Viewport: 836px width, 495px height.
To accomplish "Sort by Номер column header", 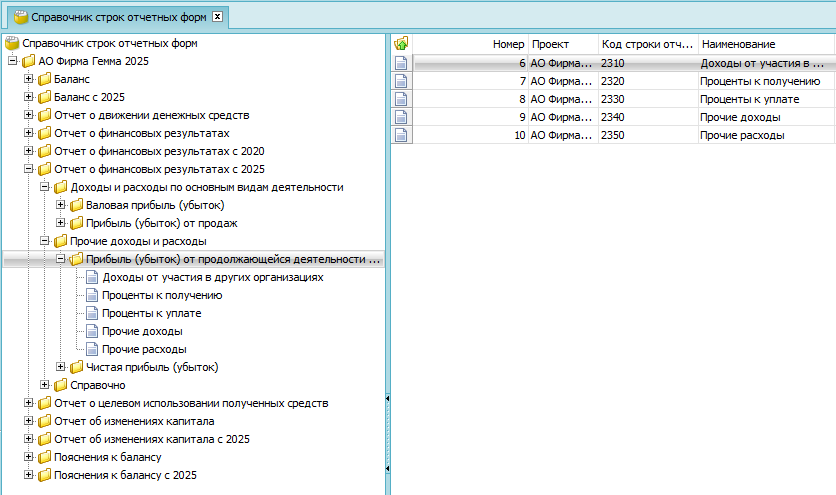I will (x=470, y=44).
